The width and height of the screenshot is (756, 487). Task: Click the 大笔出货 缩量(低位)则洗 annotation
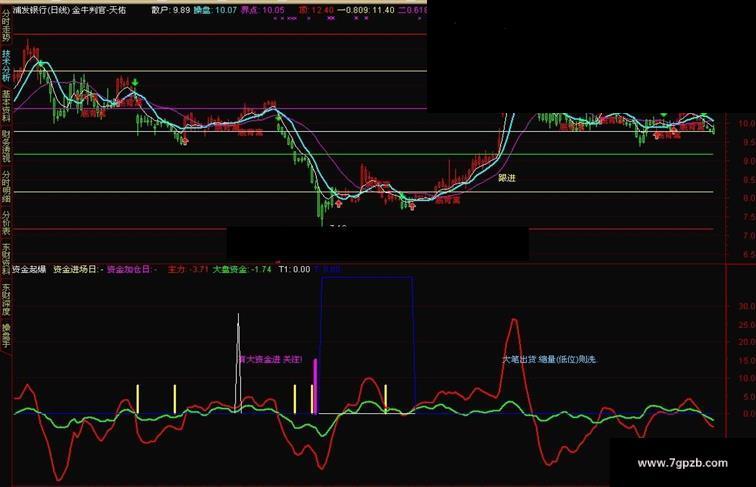point(550,359)
